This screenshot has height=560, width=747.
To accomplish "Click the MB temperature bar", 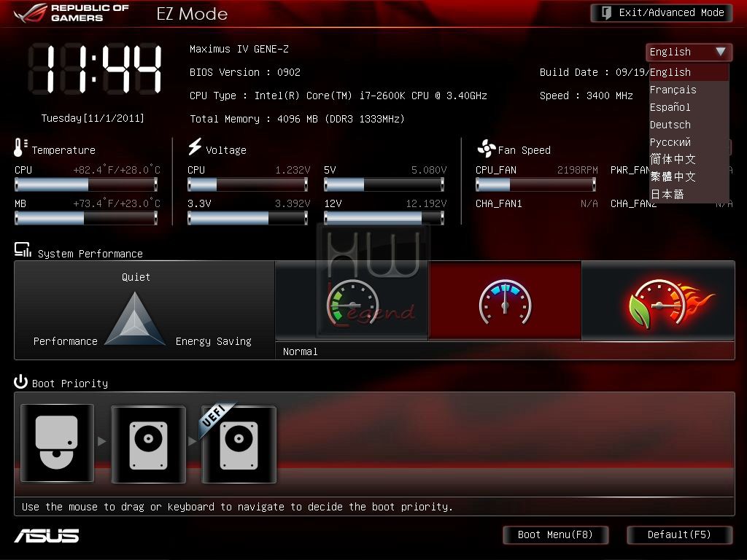I will pyautogui.click(x=86, y=218).
